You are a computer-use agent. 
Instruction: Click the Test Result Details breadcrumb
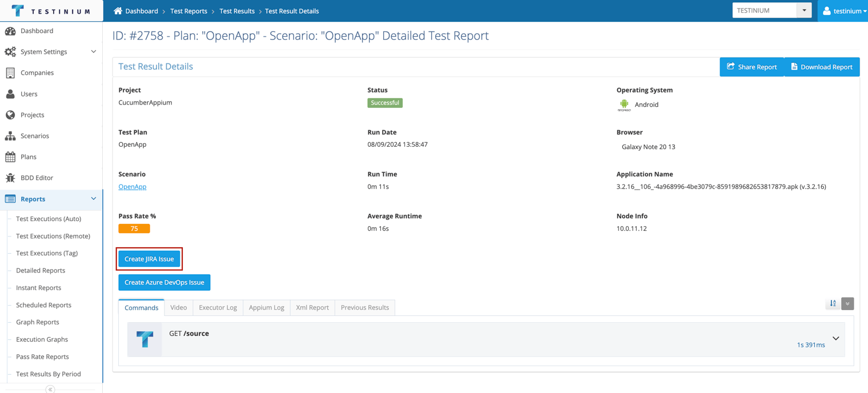coord(292,11)
